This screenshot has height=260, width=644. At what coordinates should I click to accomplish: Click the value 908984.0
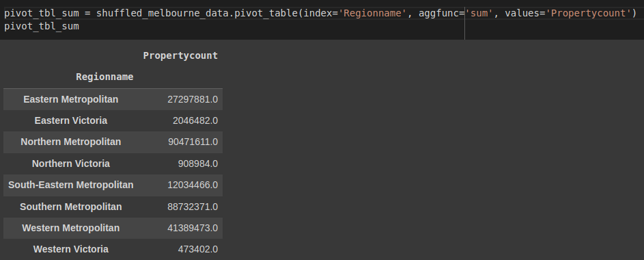coord(197,164)
